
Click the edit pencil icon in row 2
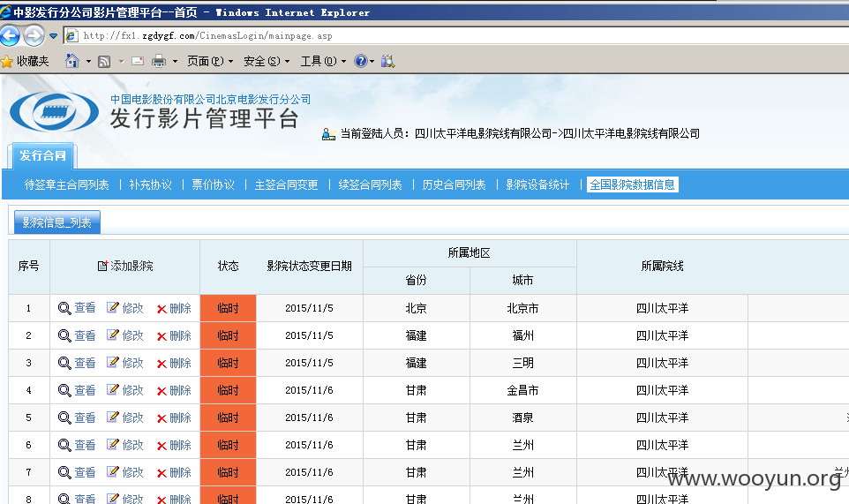coord(113,335)
